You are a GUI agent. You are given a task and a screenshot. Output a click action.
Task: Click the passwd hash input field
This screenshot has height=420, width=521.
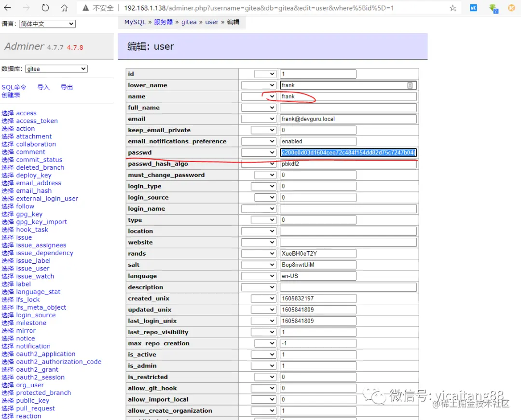348,153
